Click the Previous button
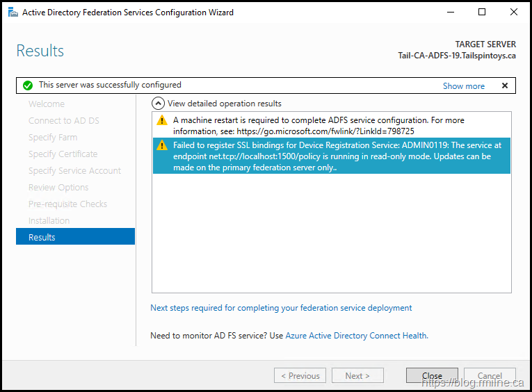The height and width of the screenshot is (392, 532). point(300,376)
